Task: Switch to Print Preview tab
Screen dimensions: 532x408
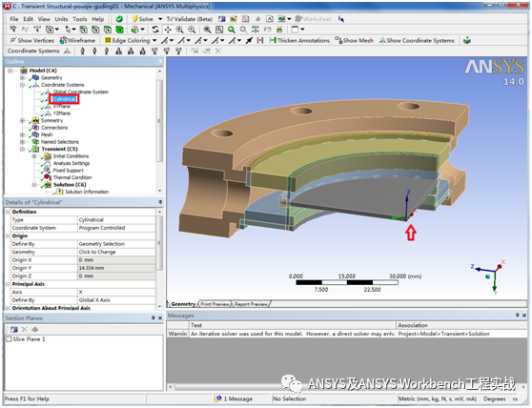Action: [x=215, y=304]
